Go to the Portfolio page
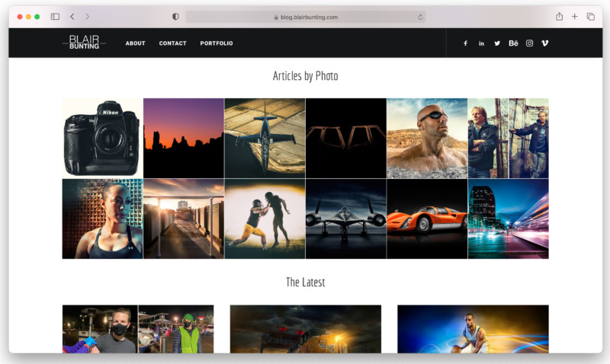610x364 pixels. (217, 43)
